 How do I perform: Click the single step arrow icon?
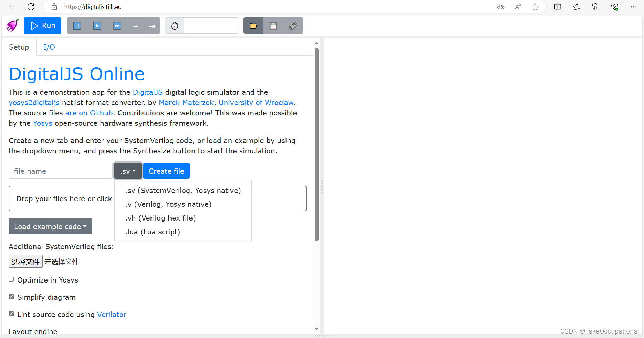136,25
